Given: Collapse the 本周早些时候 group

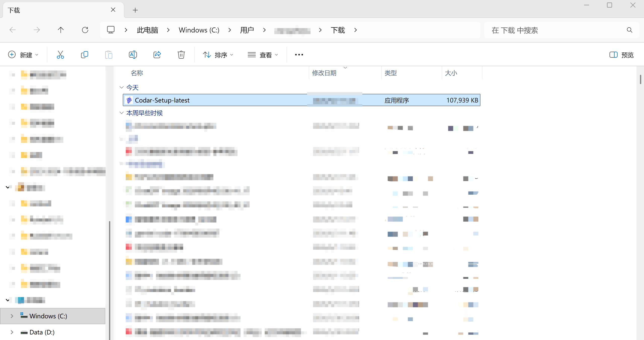Looking at the screenshot, I should [122, 113].
